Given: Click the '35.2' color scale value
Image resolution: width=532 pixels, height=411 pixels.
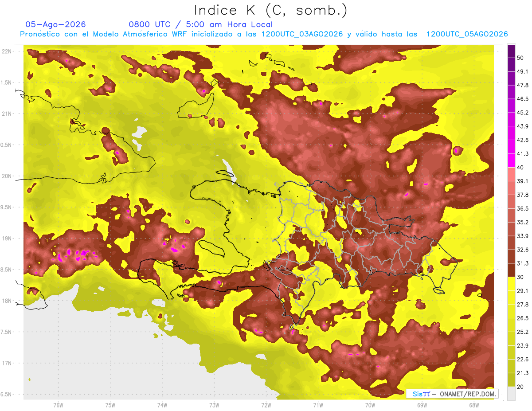Looking at the screenshot, I should (x=523, y=222).
